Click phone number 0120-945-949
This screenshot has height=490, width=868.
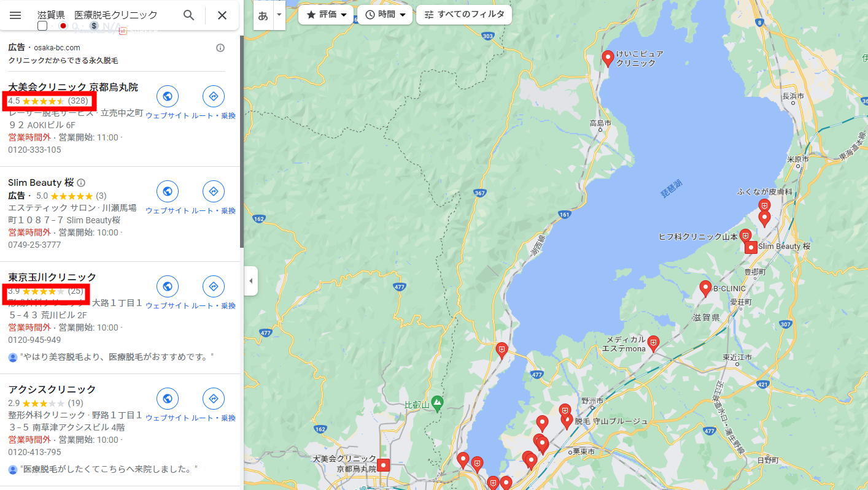(34, 340)
